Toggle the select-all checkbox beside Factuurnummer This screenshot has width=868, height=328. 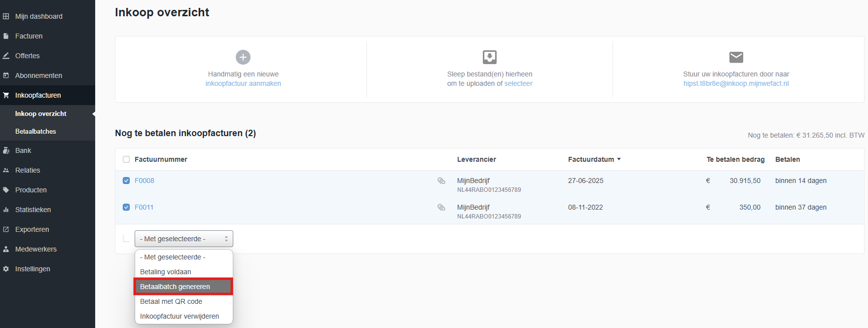126,159
